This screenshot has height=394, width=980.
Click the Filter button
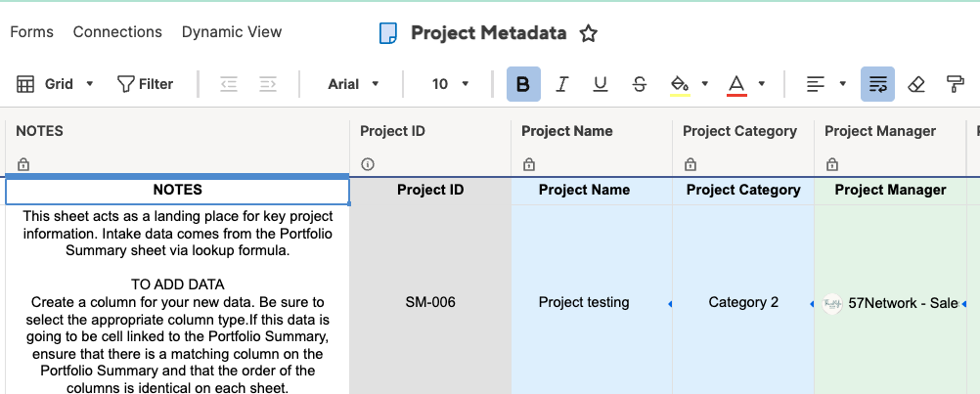point(145,84)
